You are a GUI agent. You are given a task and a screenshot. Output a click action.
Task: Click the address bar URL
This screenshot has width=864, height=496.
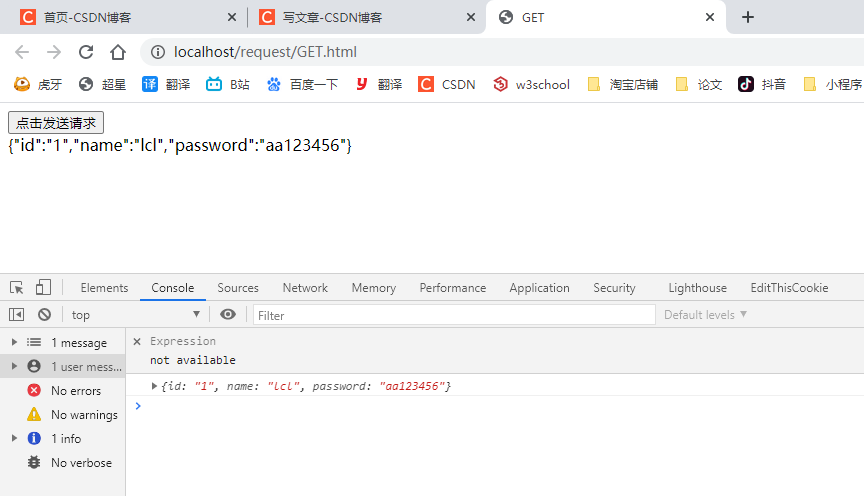tap(266, 52)
